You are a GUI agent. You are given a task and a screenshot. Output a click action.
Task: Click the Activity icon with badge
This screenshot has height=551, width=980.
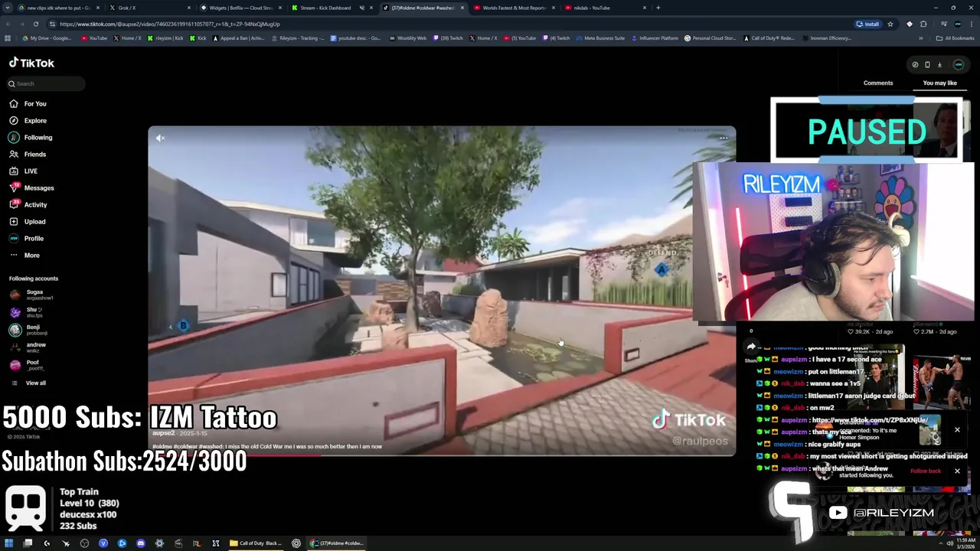click(x=14, y=204)
